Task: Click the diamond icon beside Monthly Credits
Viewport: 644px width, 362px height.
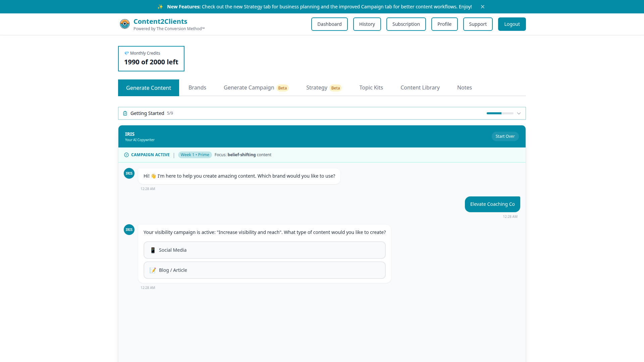Action: 126,53
